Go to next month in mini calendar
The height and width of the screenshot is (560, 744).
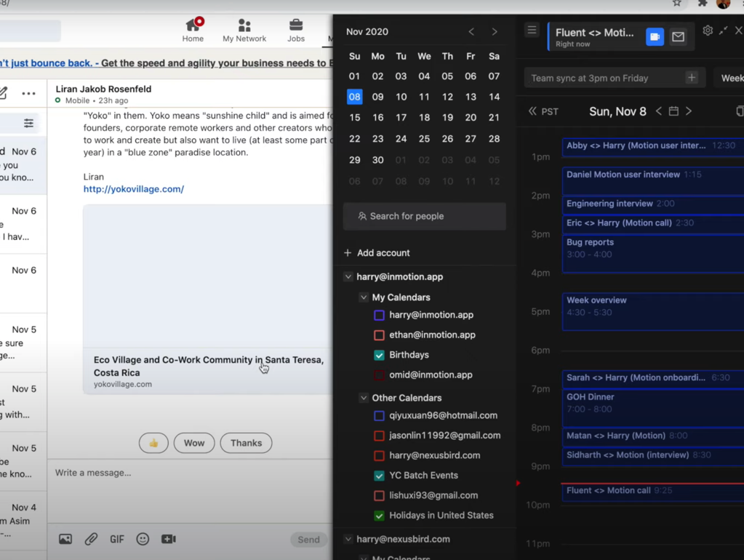point(495,32)
